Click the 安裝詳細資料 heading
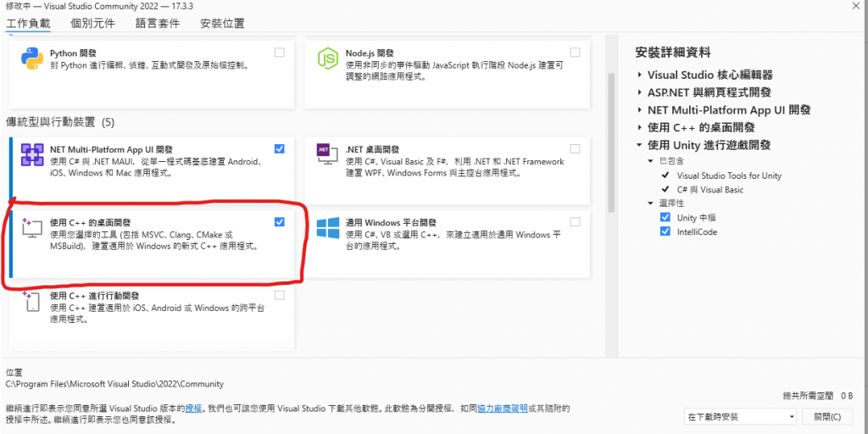 tap(673, 53)
